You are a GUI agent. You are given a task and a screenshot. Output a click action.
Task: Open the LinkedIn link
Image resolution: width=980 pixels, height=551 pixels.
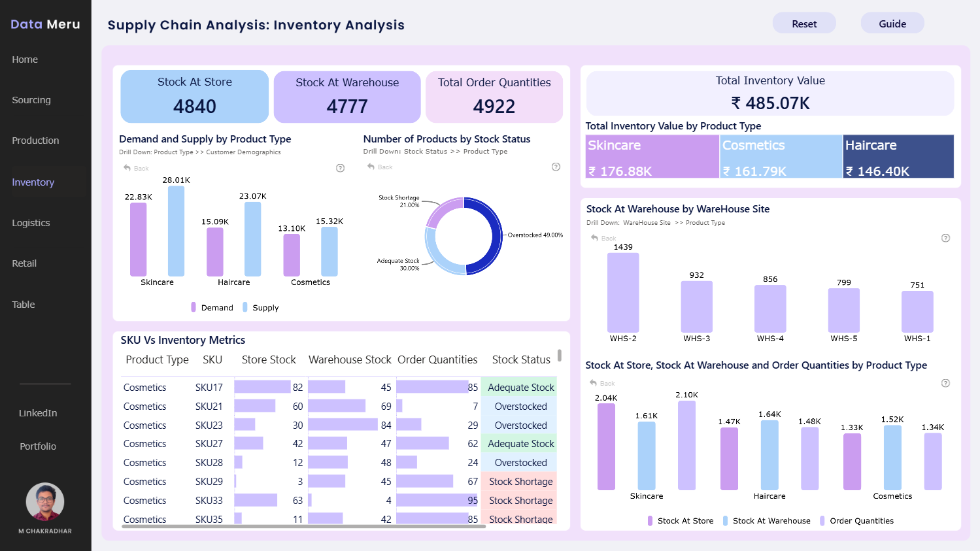pyautogui.click(x=38, y=413)
